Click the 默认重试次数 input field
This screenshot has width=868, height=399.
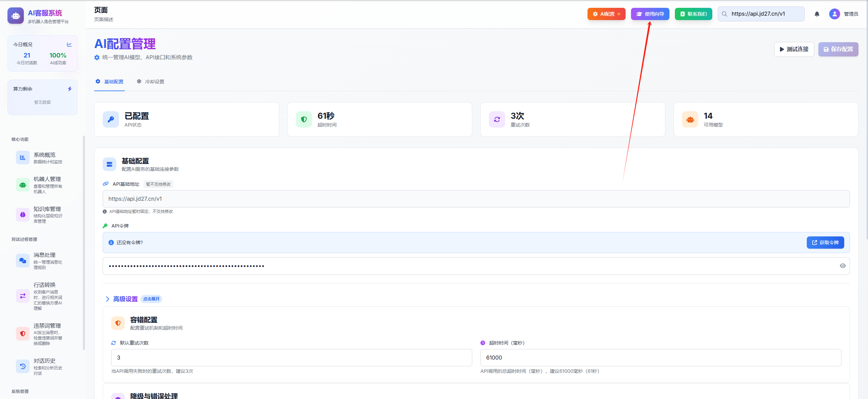click(x=291, y=358)
